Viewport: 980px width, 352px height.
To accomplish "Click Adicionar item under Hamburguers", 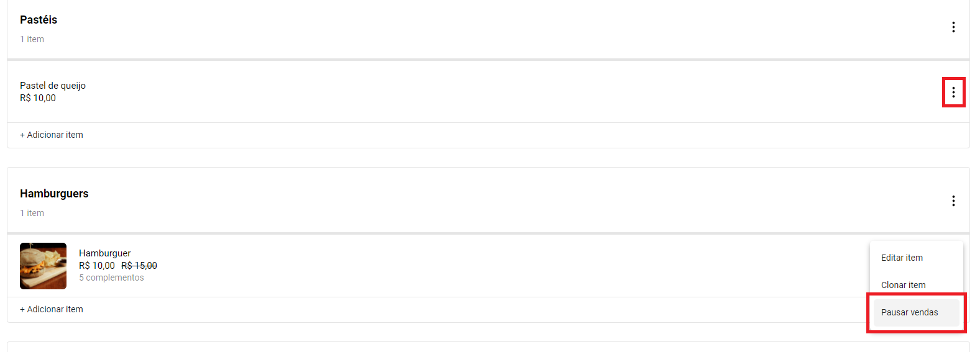I will coord(52,309).
